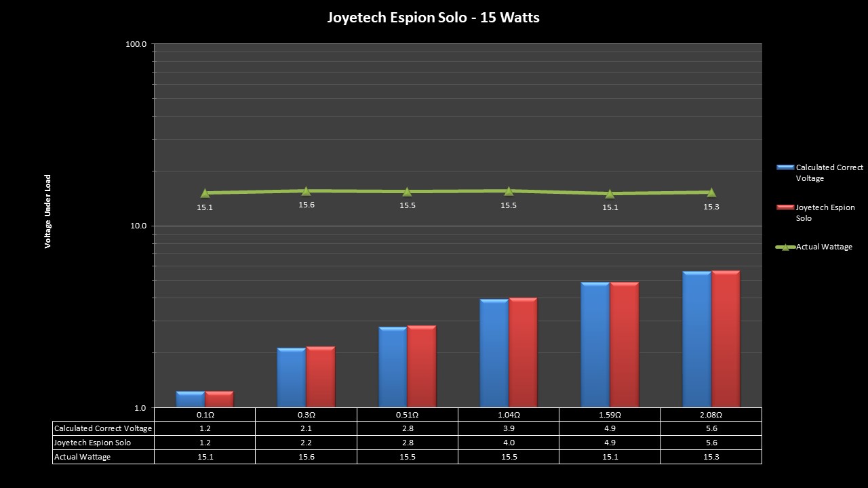The image size is (868, 488).
Task: Click the 15.3 data label on the line
Action: (711, 207)
